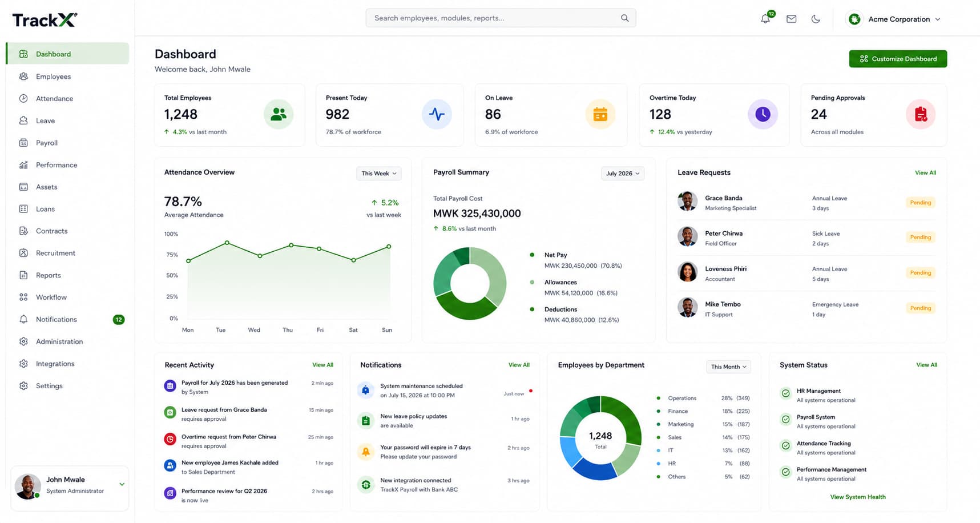Image resolution: width=980 pixels, height=523 pixels.
Task: Open the notifications bell in header
Action: (765, 19)
